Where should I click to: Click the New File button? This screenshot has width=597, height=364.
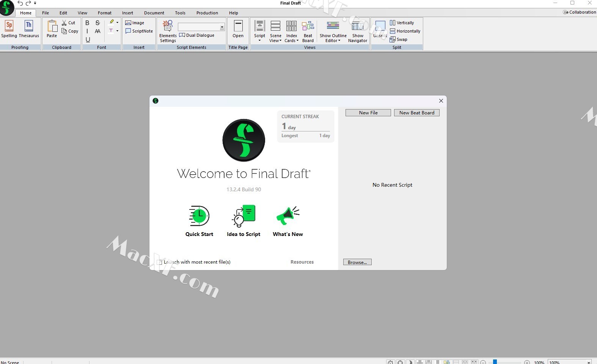coord(368,113)
